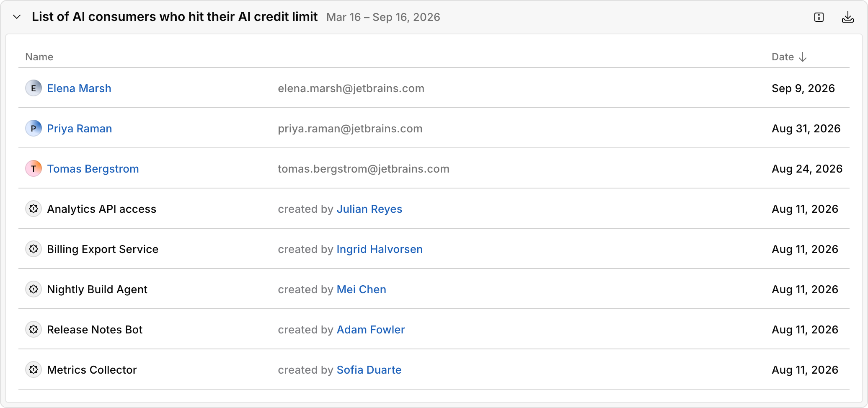Select the Nightly Build Agent name
Viewport: 868px width, 408px height.
(97, 289)
